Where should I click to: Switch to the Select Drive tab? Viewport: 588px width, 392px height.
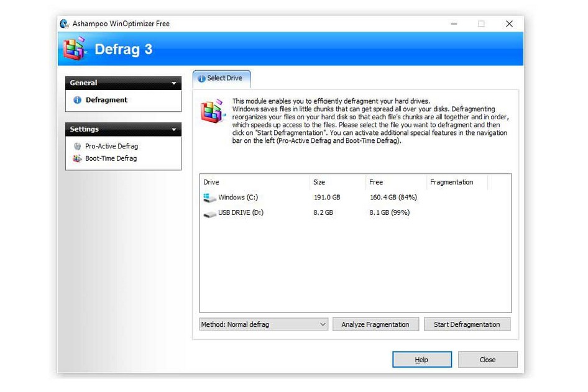click(222, 79)
